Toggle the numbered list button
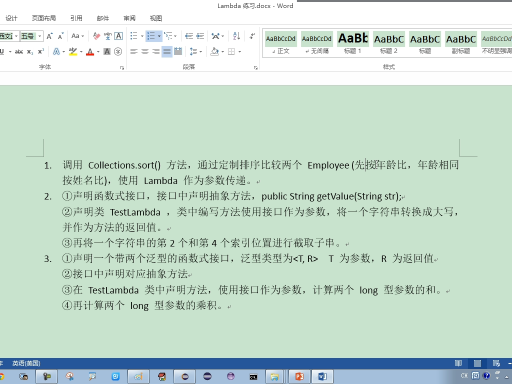The width and height of the screenshot is (512, 384). pos(151,36)
